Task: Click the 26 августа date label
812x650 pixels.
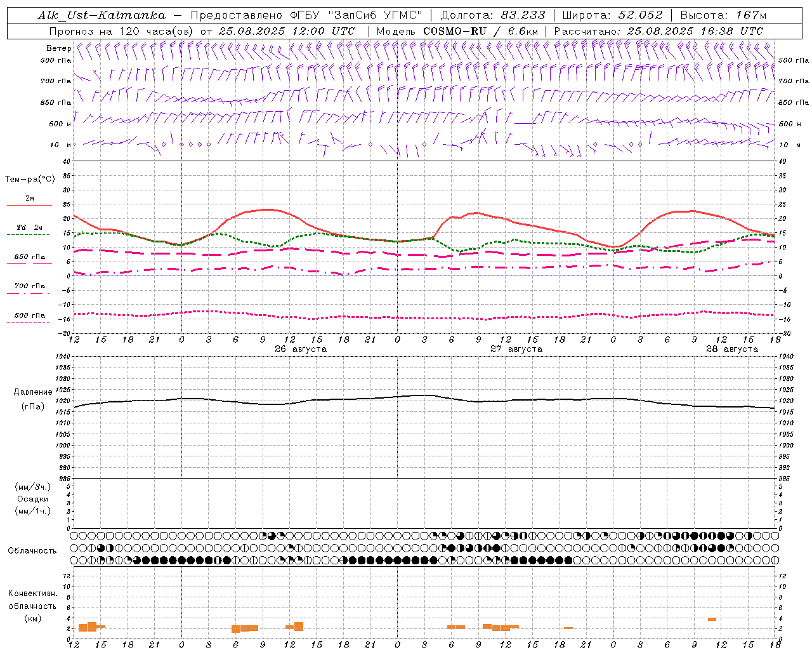Action: (301, 349)
